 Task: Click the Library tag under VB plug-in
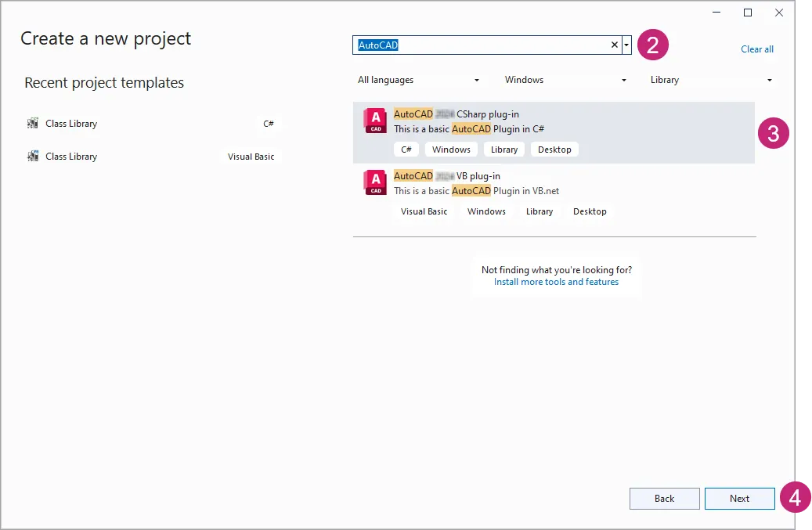coord(540,211)
